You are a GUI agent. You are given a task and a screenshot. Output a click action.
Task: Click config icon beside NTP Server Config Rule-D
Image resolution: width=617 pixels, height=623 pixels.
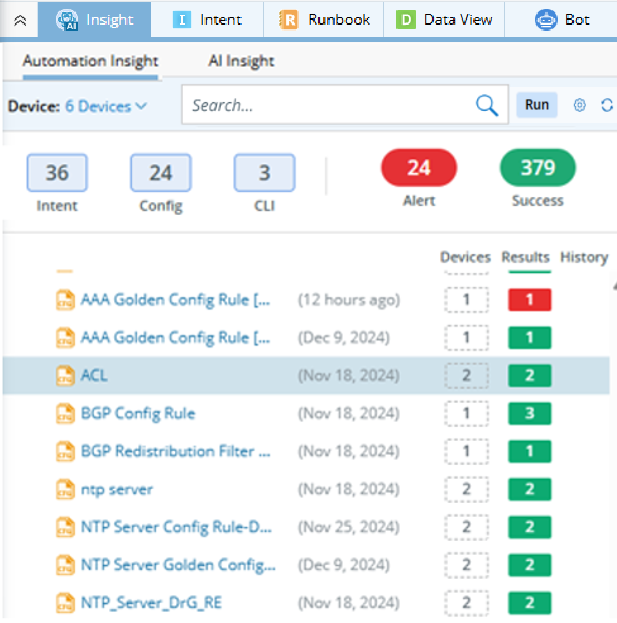pos(65,527)
